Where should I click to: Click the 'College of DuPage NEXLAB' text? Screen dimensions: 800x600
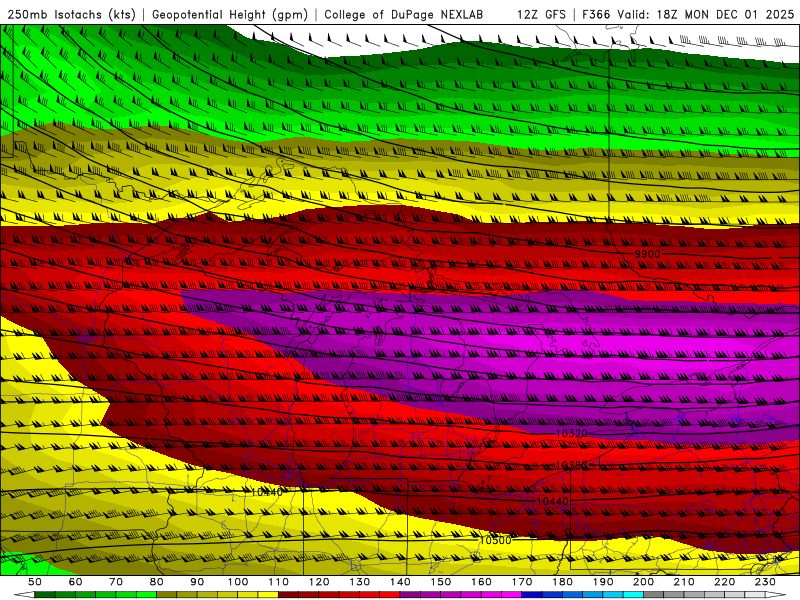pos(404,14)
